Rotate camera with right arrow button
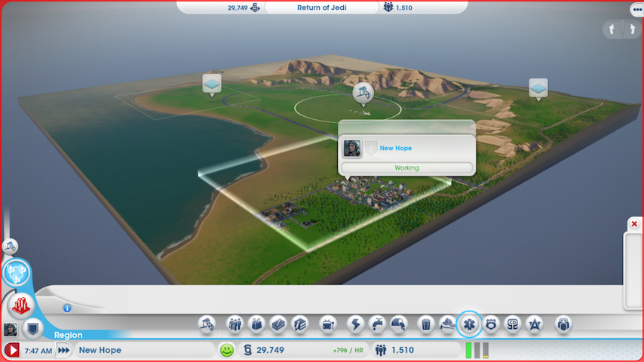The height and width of the screenshot is (362, 644). pyautogui.click(x=633, y=29)
